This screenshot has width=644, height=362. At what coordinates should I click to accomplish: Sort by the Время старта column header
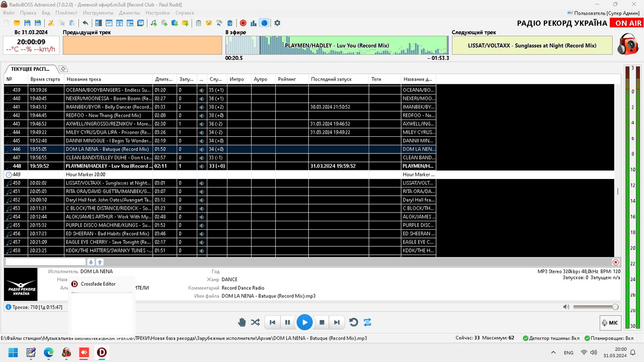point(45,79)
